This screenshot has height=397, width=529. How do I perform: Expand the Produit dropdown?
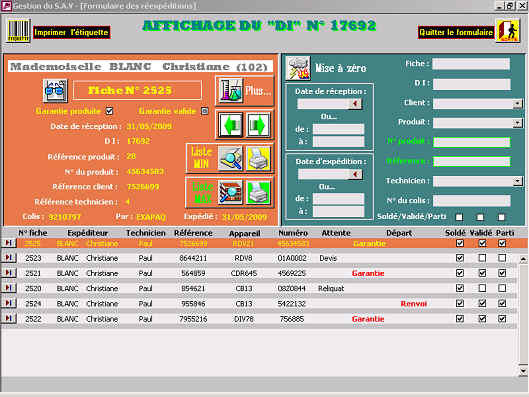click(518, 123)
